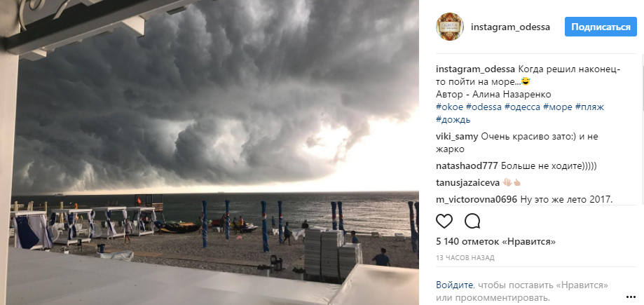Open the #okoe hashtag
This screenshot has height=305, width=644.
(x=450, y=107)
